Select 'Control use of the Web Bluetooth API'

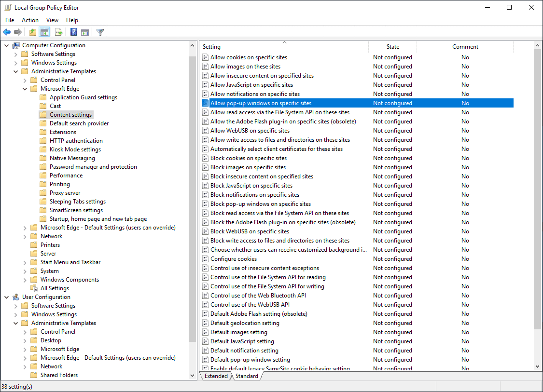[357, 296]
